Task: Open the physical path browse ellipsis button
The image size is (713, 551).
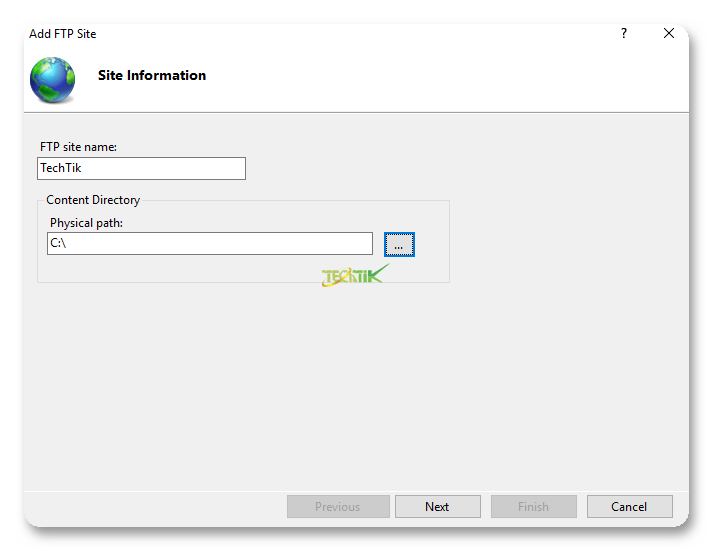Action: (x=399, y=244)
